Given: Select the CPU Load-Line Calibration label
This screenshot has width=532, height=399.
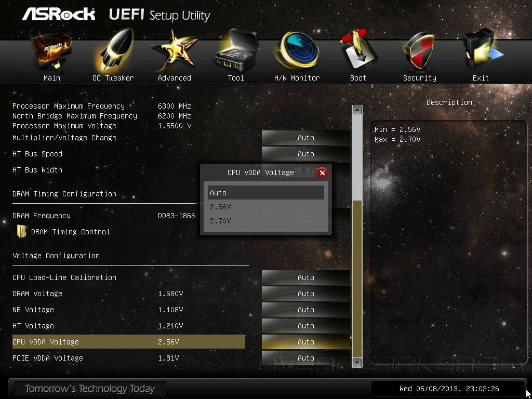Looking at the screenshot, I should 64,277.
